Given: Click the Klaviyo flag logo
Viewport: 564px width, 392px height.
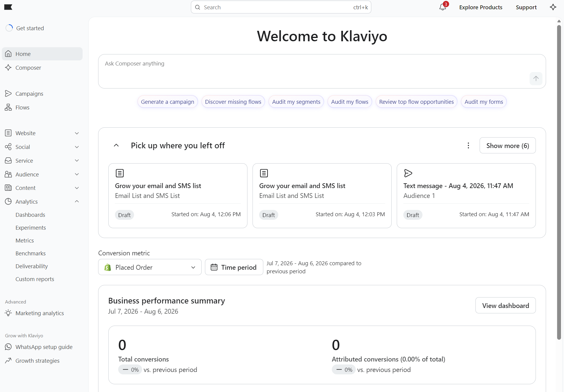Looking at the screenshot, I should [8, 7].
